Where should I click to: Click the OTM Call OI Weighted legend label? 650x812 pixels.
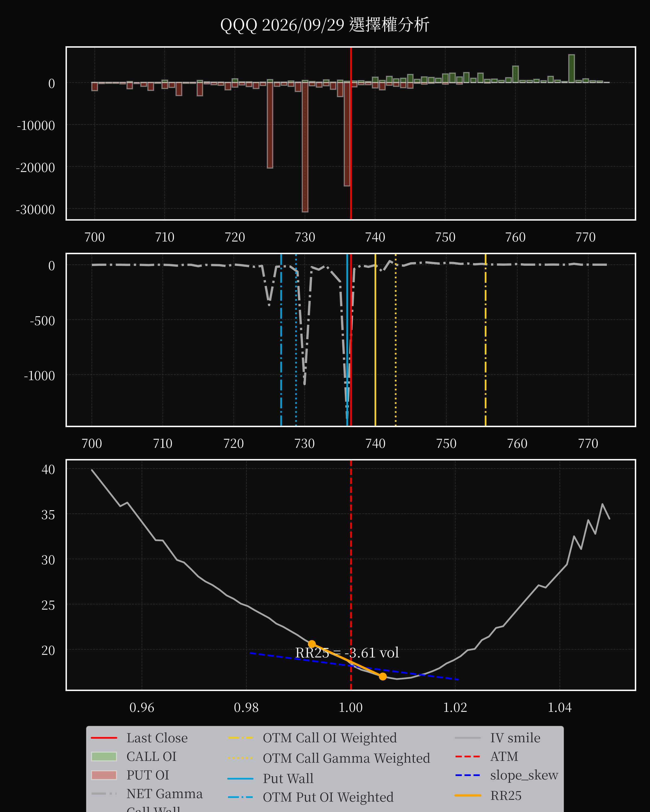coord(330,738)
